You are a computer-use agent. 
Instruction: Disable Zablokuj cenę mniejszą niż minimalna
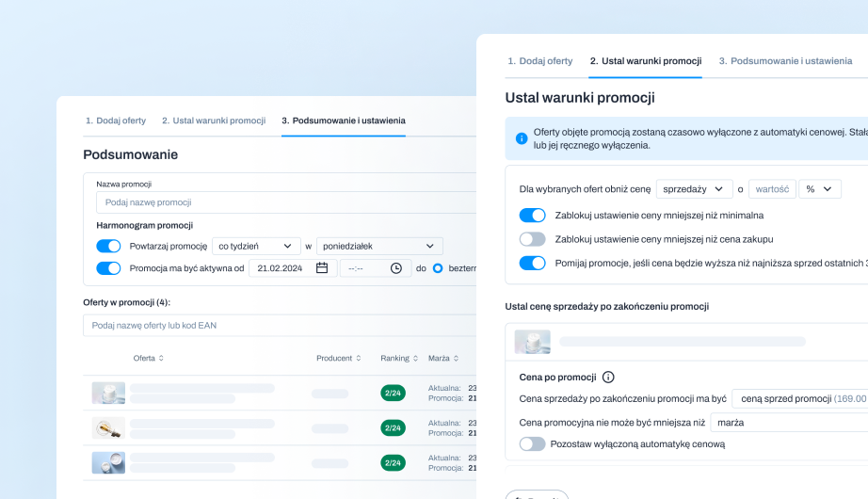532,215
